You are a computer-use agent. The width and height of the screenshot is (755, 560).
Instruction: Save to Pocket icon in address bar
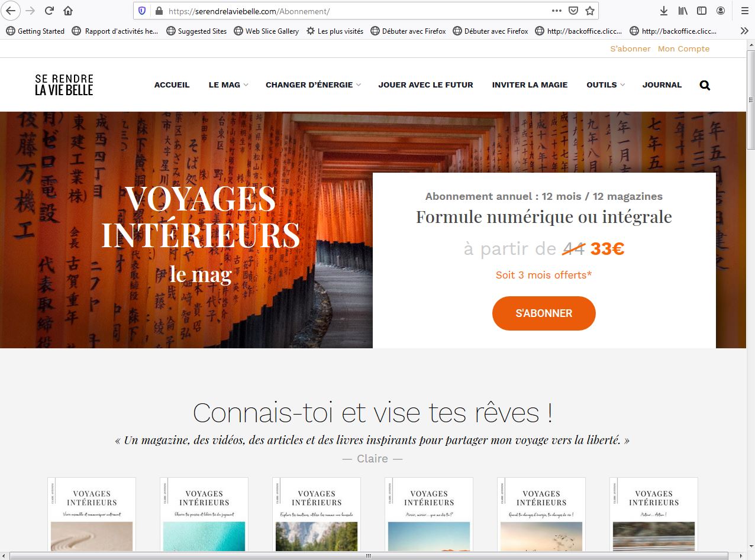click(573, 11)
